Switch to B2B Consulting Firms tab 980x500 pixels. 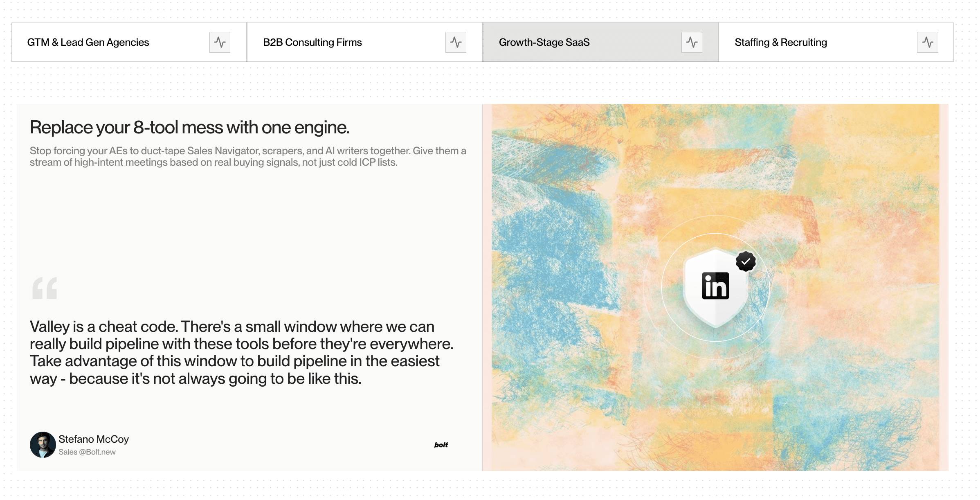tap(312, 42)
